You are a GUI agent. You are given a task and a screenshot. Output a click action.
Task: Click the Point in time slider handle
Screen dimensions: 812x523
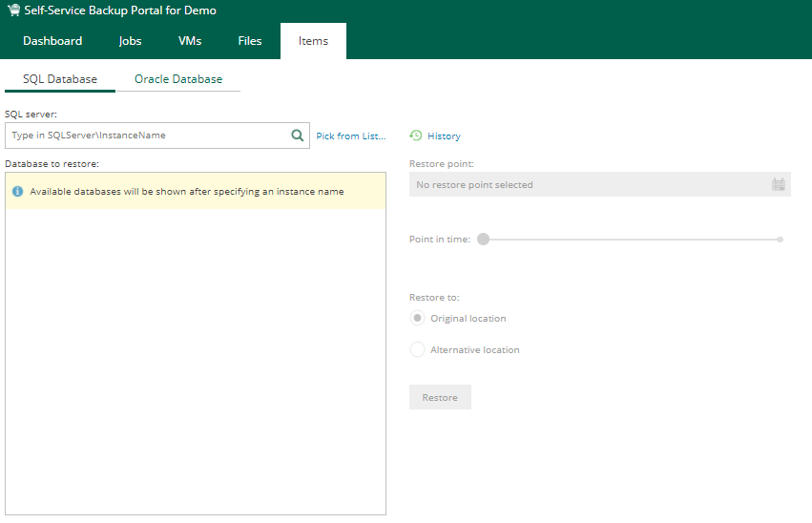tap(483, 239)
